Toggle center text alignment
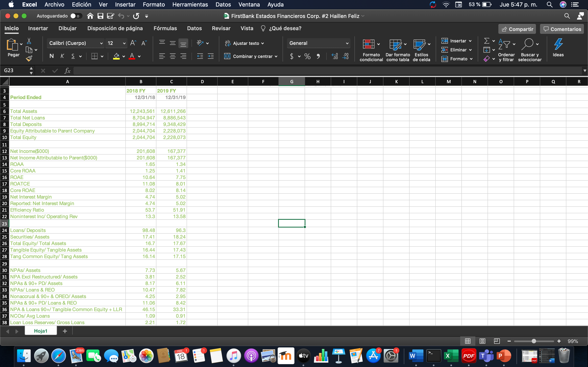Viewport: 588px width, 367px height. (x=173, y=56)
